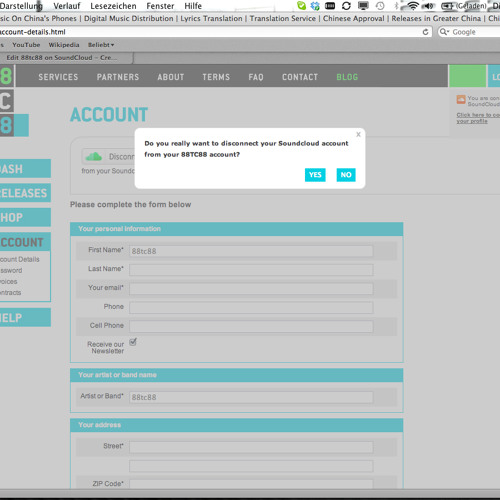Open SERVICES in site navigation
Image resolution: width=500 pixels, height=500 pixels.
point(58,77)
